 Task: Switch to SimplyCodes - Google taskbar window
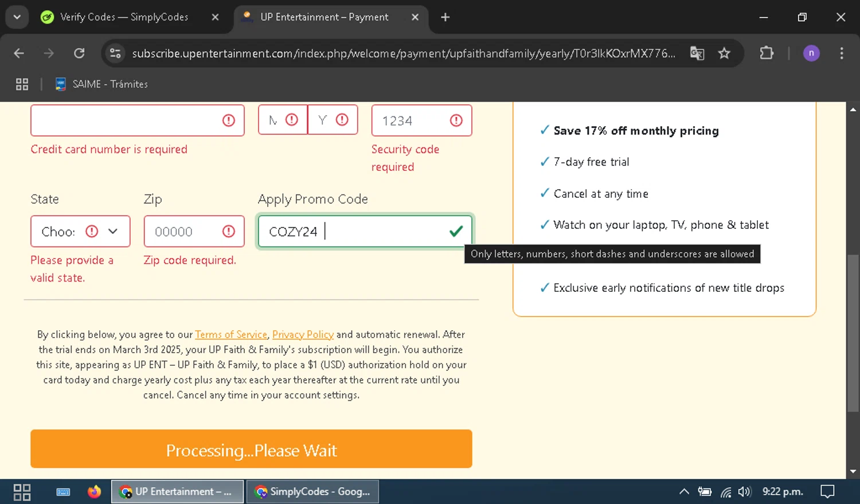pyautogui.click(x=312, y=492)
